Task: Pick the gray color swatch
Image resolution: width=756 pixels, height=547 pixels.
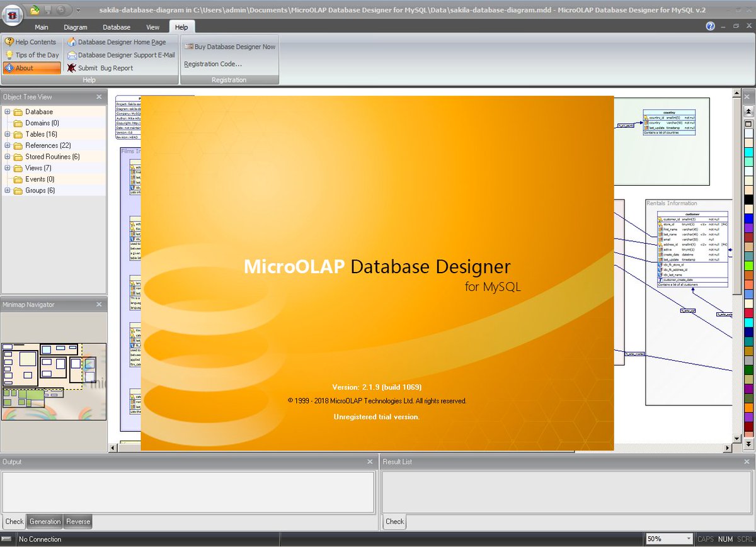Action: 748,360
